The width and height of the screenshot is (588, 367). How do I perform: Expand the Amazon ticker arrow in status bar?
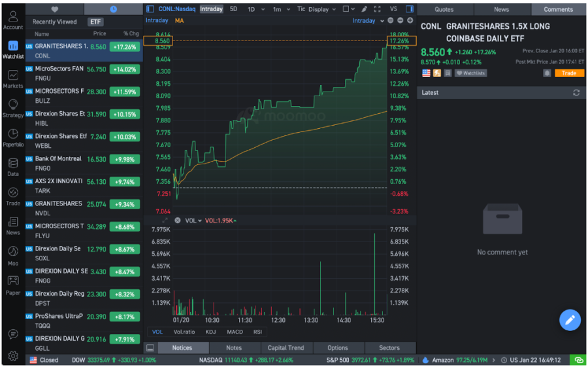tap(493, 360)
